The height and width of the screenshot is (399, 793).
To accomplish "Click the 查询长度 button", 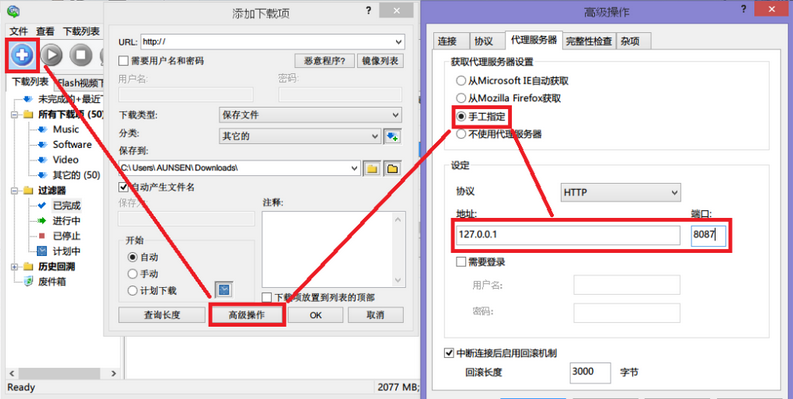I will [162, 315].
